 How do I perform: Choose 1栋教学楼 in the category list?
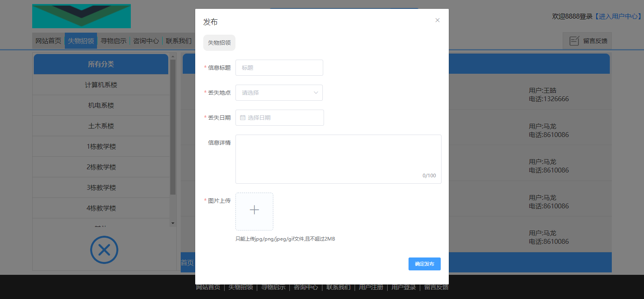click(101, 146)
